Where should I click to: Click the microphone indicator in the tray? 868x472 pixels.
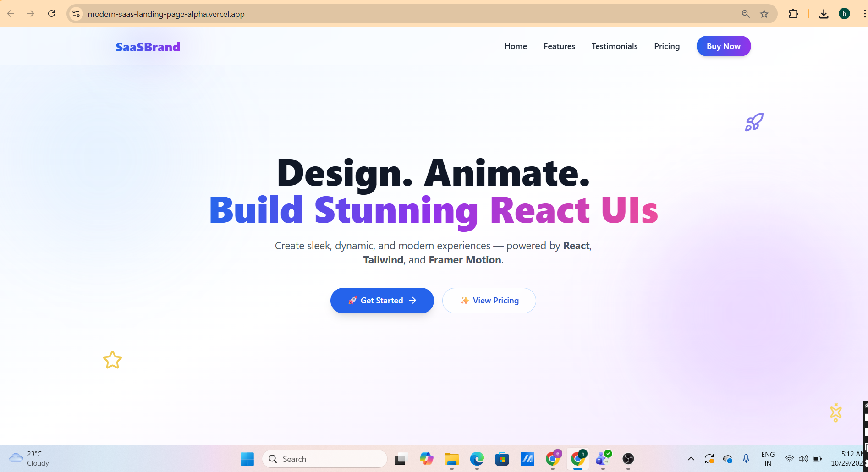pos(746,459)
